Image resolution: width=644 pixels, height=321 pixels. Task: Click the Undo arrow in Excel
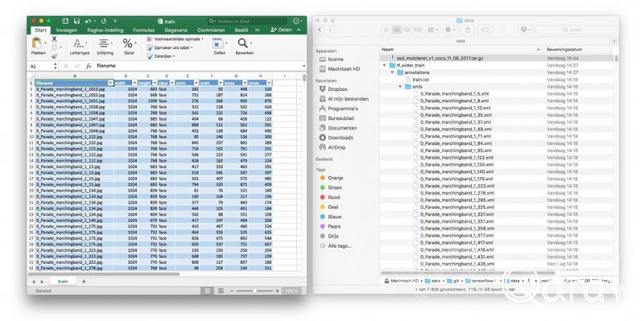click(x=88, y=21)
